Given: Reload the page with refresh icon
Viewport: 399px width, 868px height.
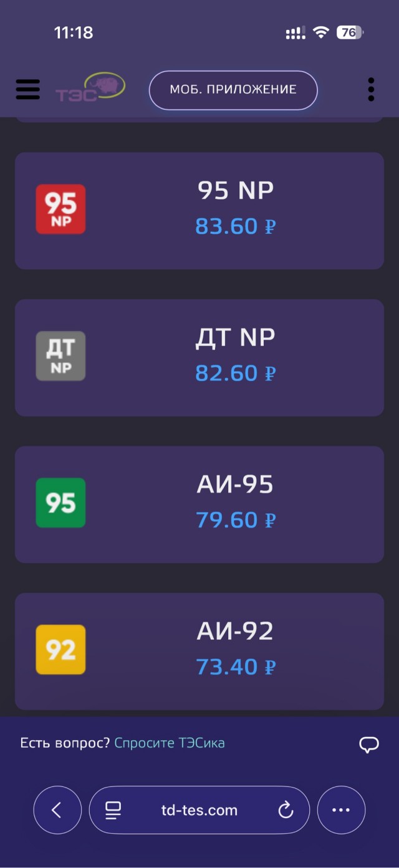Looking at the screenshot, I should [286, 810].
